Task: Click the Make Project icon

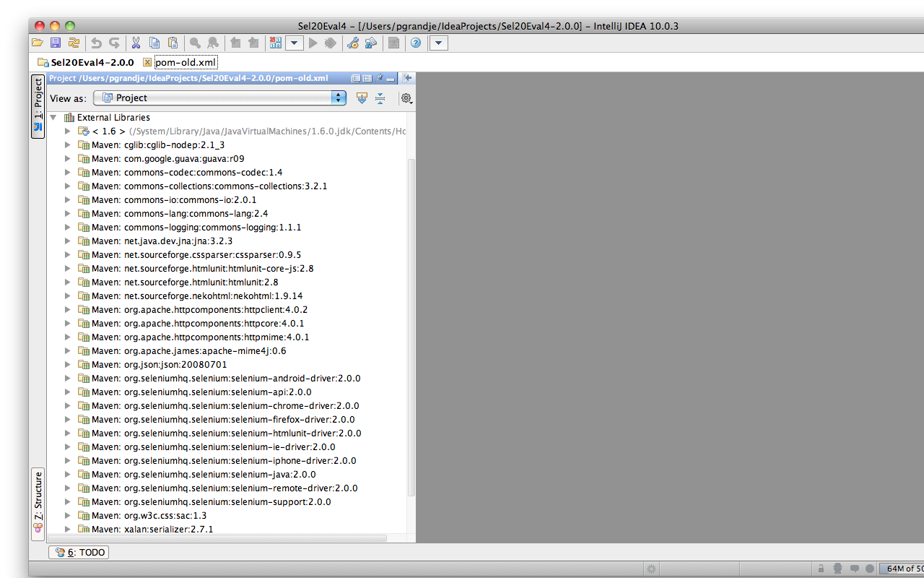Action: pos(275,43)
